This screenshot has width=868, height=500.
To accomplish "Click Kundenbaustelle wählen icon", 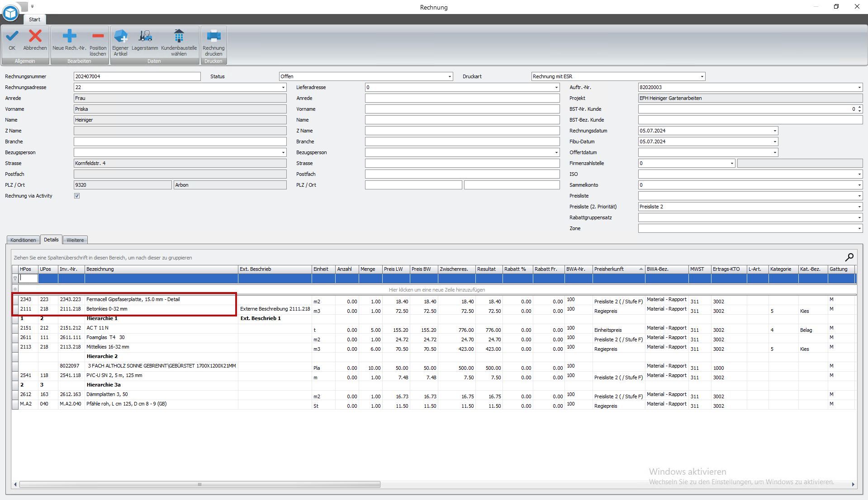I will pos(179,36).
